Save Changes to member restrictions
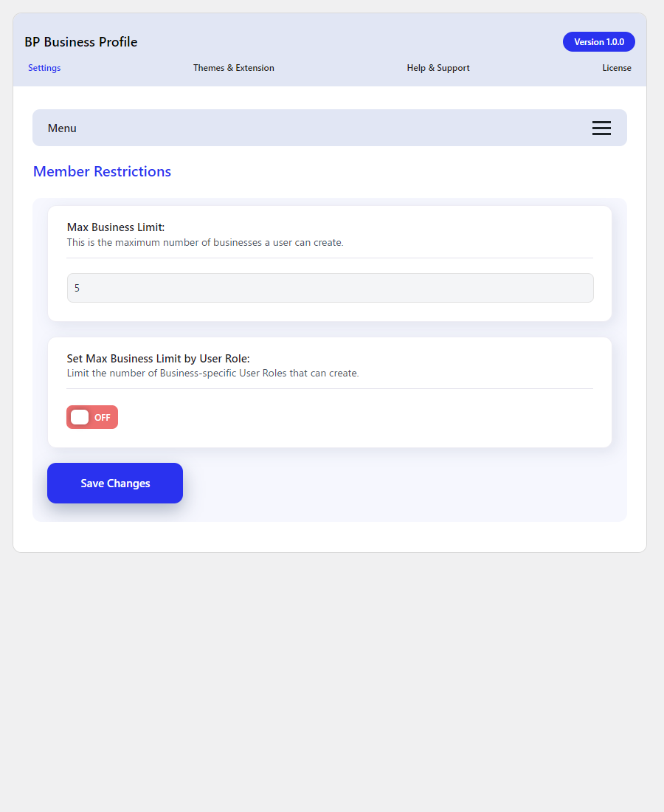664x812 pixels. 115,484
